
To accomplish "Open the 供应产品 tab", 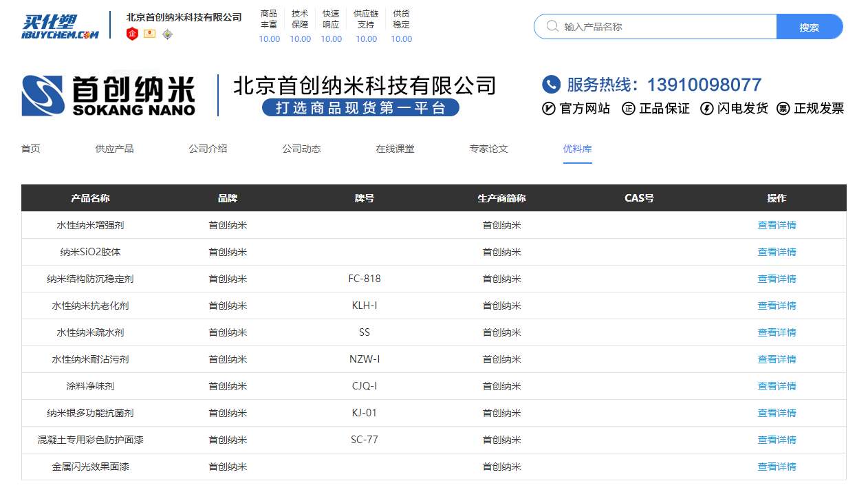I will [115, 149].
